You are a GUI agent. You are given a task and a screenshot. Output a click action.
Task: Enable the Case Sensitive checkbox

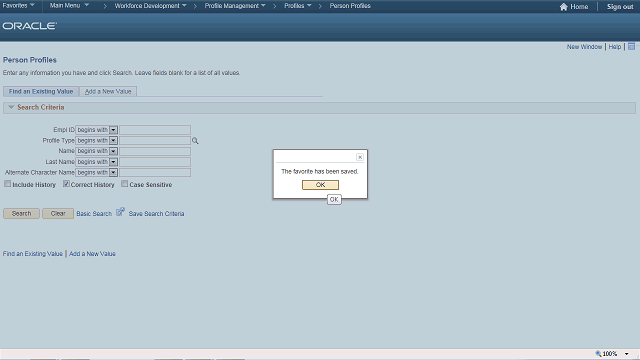[x=124, y=184]
